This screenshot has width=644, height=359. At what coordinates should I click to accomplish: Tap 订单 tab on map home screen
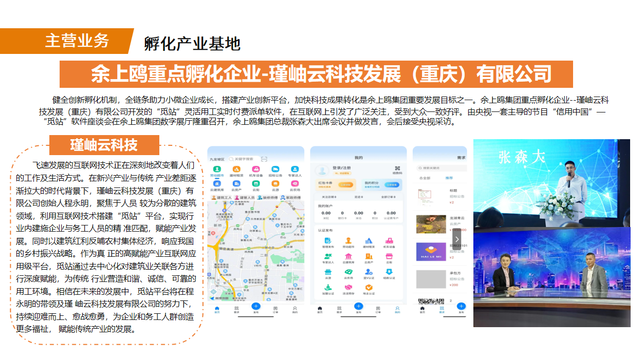click(275, 310)
